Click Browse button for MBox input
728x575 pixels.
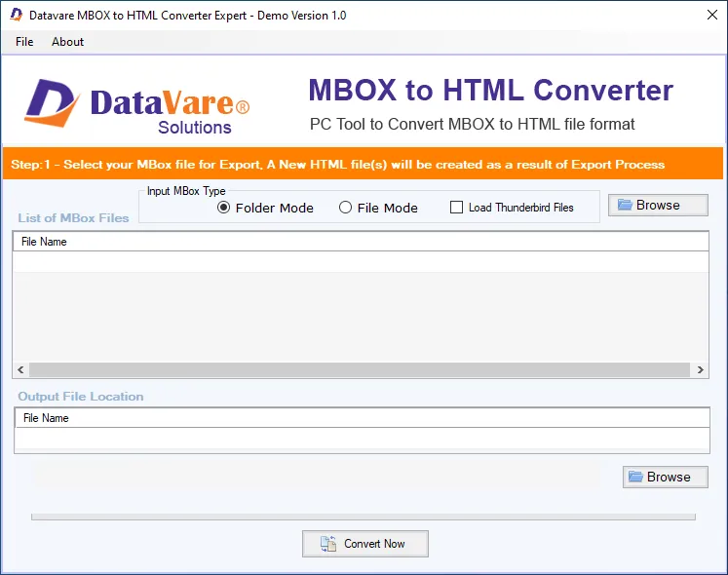click(x=658, y=205)
